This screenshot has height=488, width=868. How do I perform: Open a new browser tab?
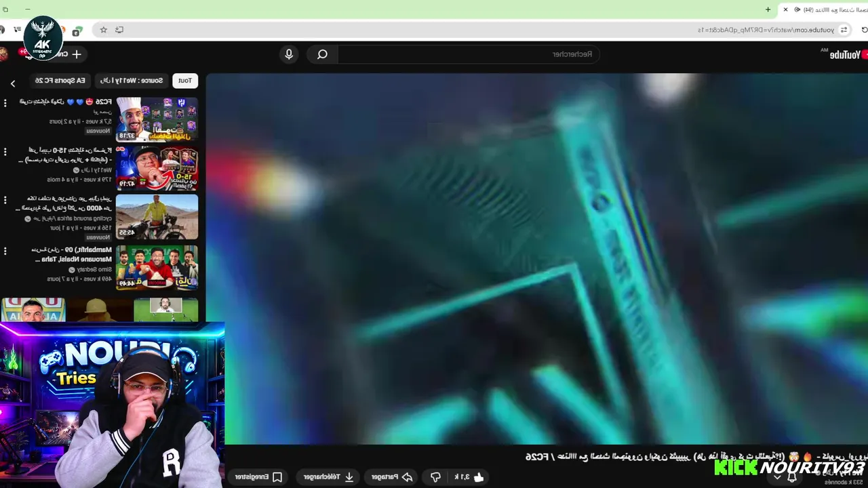tap(768, 9)
